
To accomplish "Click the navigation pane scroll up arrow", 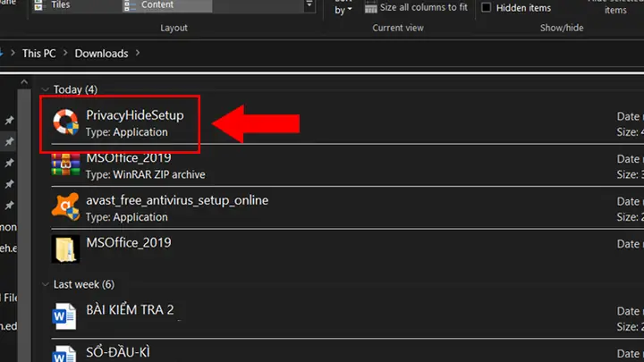I will [24, 82].
